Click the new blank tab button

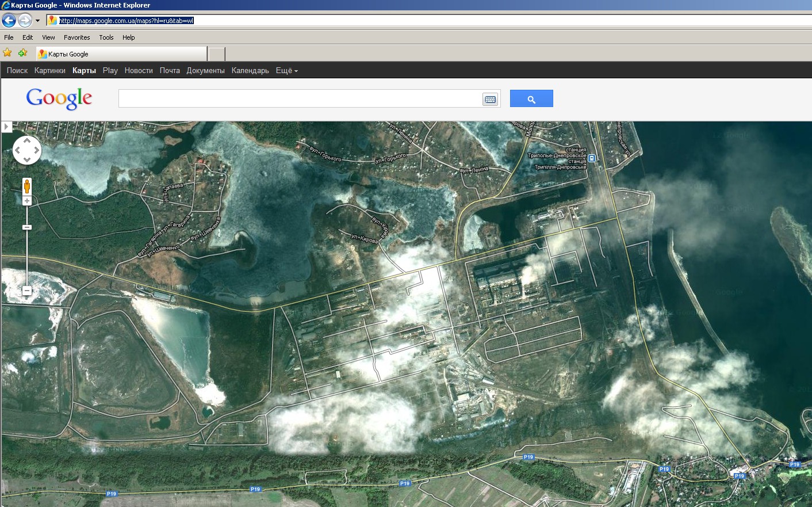[x=216, y=54]
